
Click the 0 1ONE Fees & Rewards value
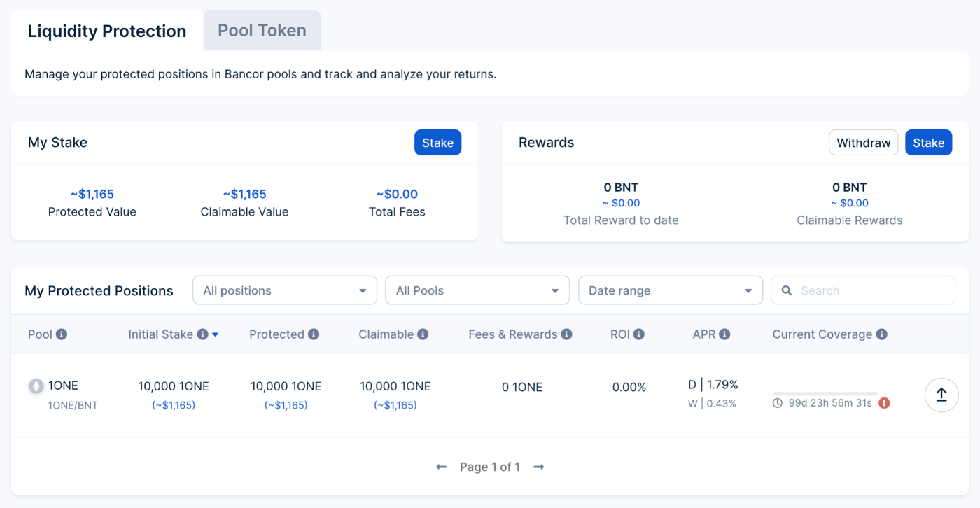[x=522, y=387]
